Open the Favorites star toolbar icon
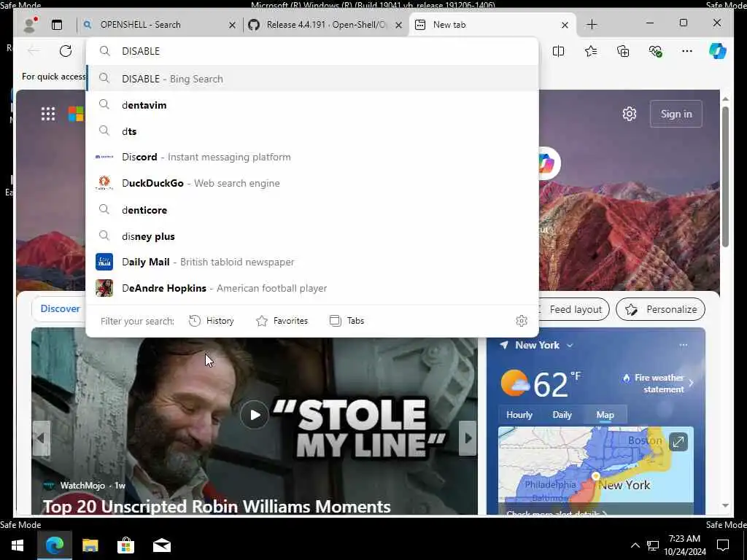The height and width of the screenshot is (560, 747). click(591, 51)
